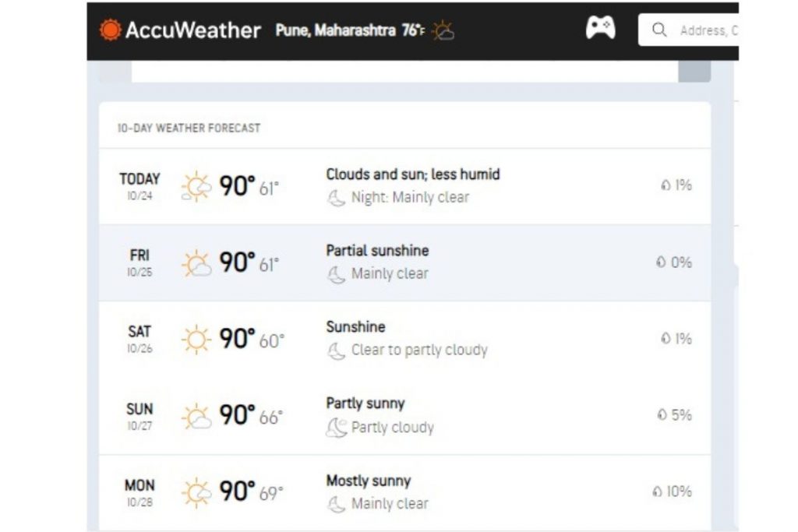Select the FRI 10/25 forecast row
This screenshot has height=532, width=798.
coord(404,263)
